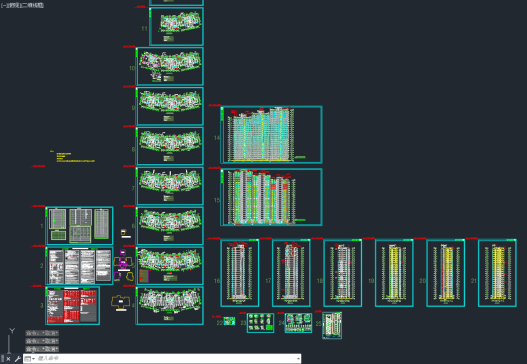This screenshot has height=364, width=527.
Task: Select floor plan sheet 10
Action: (170, 66)
